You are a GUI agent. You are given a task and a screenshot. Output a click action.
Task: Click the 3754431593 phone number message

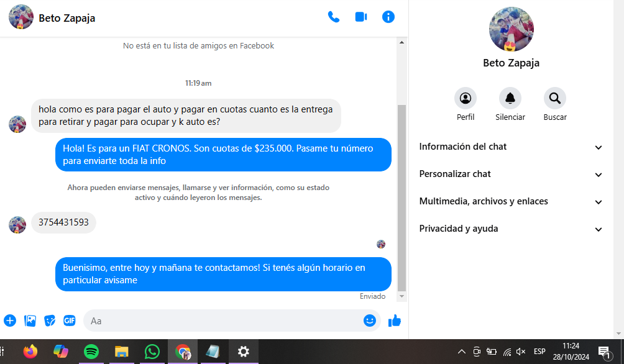(x=63, y=222)
